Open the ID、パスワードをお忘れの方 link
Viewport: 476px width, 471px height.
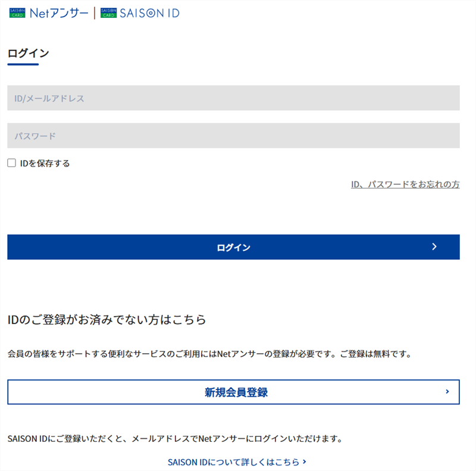(405, 184)
